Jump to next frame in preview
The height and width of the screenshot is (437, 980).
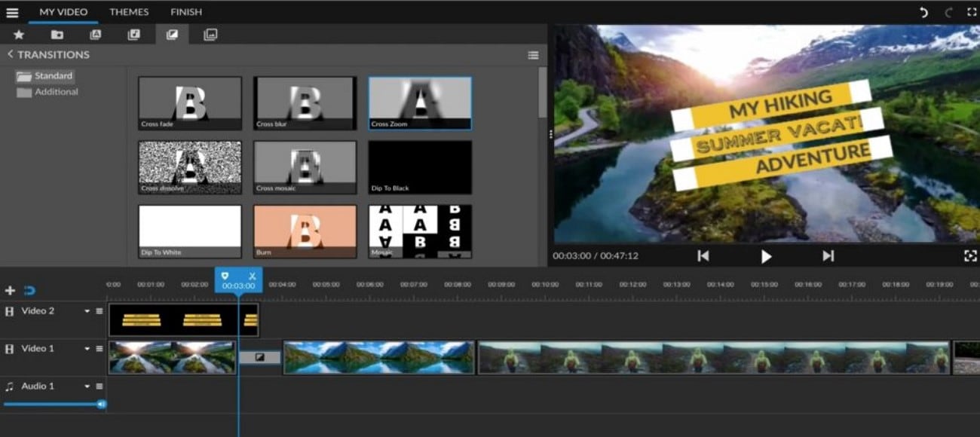pyautogui.click(x=828, y=256)
